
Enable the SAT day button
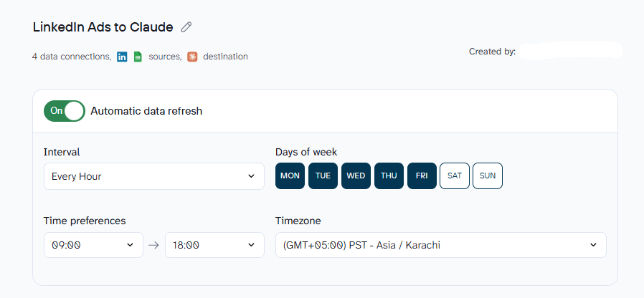[455, 176]
